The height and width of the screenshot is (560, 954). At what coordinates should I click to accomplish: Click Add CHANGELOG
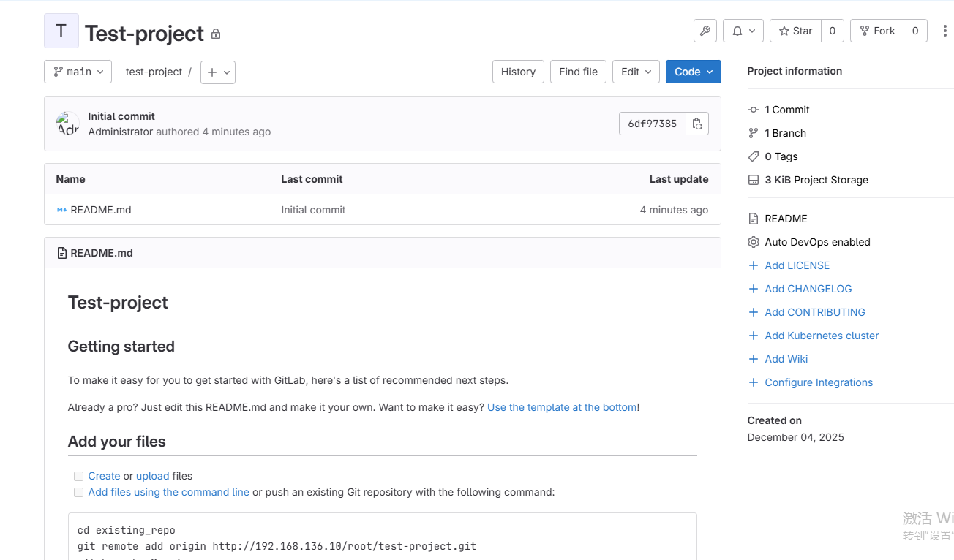[x=808, y=289]
